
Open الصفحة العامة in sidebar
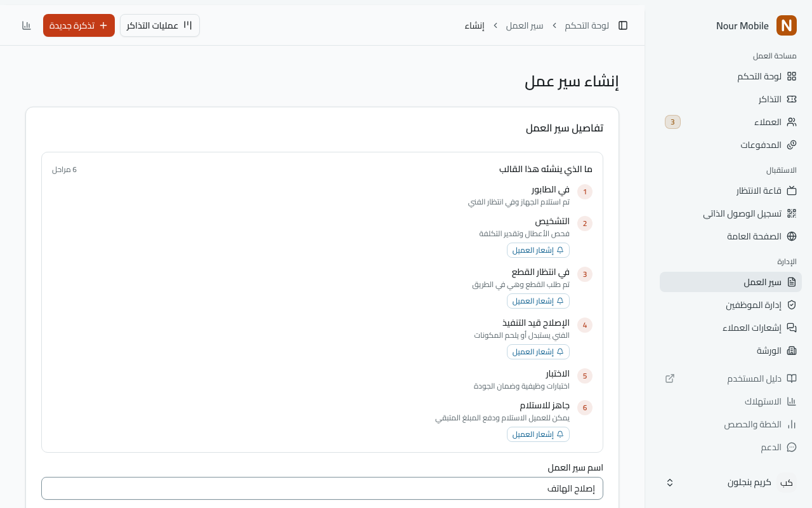731,236
